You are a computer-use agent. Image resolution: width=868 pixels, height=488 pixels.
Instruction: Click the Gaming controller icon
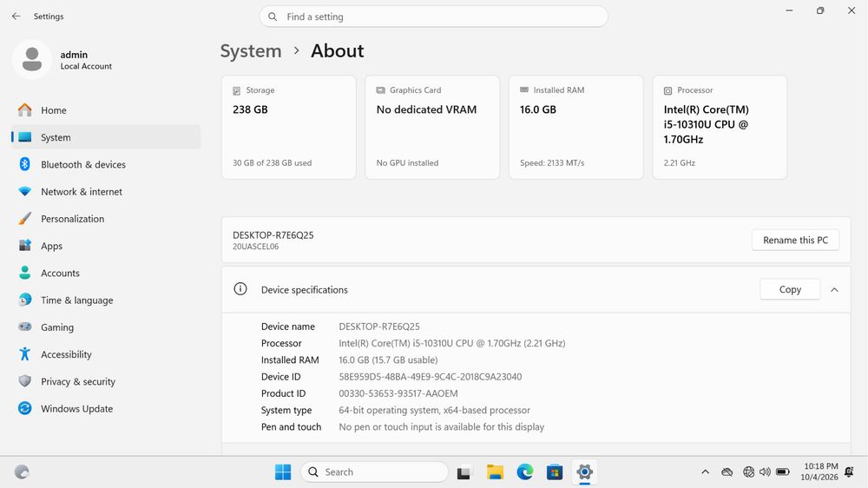point(25,326)
